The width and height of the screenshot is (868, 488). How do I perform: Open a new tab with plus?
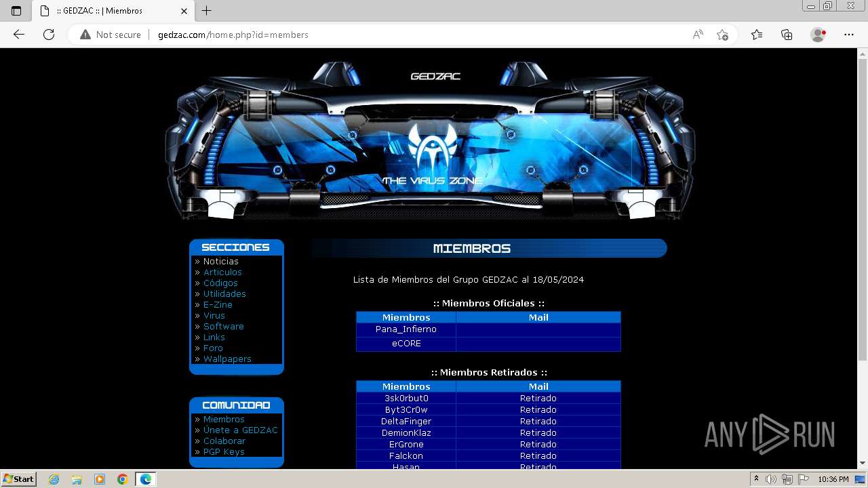pyautogui.click(x=207, y=11)
